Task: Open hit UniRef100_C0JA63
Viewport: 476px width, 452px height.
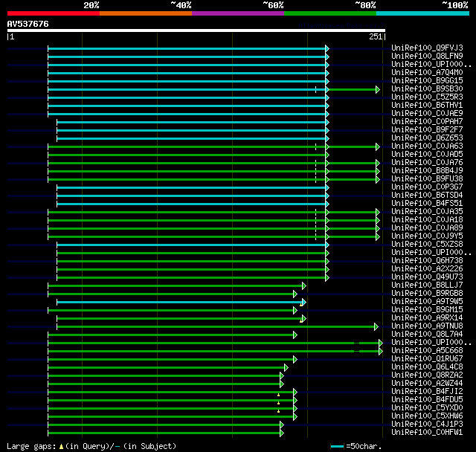Action: (x=427, y=146)
